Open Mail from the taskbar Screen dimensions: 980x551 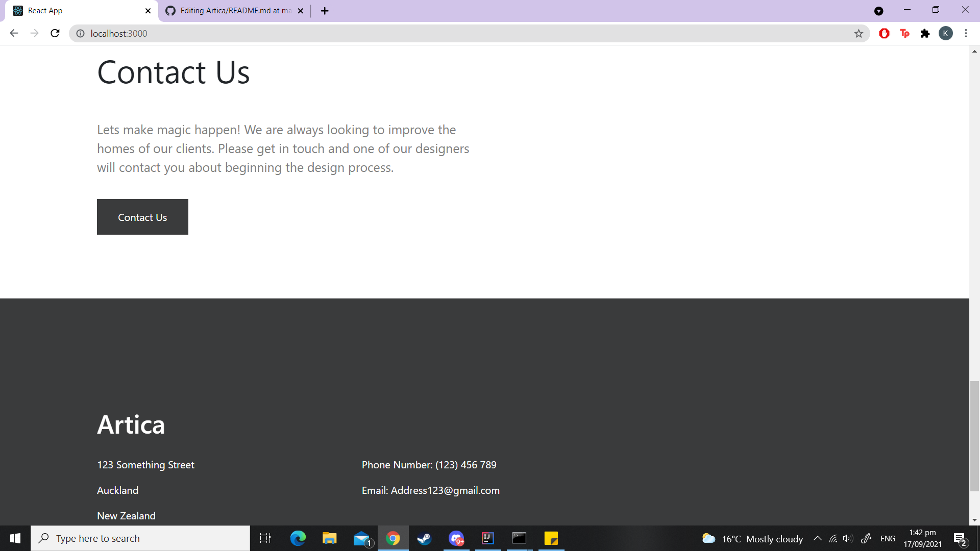[362, 538]
